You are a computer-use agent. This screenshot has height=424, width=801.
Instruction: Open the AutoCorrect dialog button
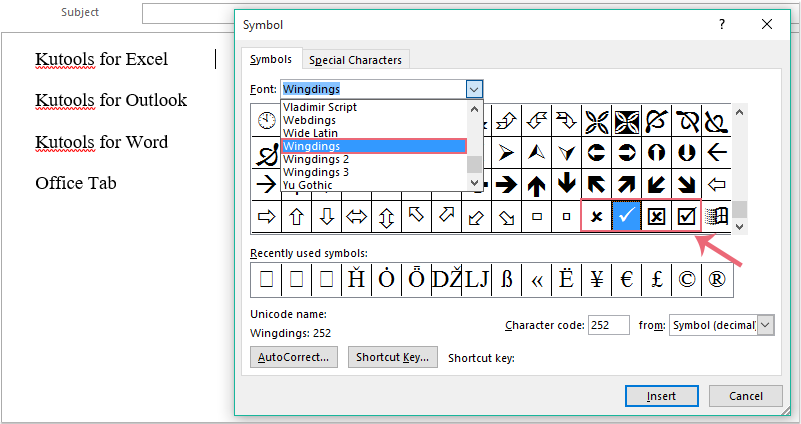294,357
